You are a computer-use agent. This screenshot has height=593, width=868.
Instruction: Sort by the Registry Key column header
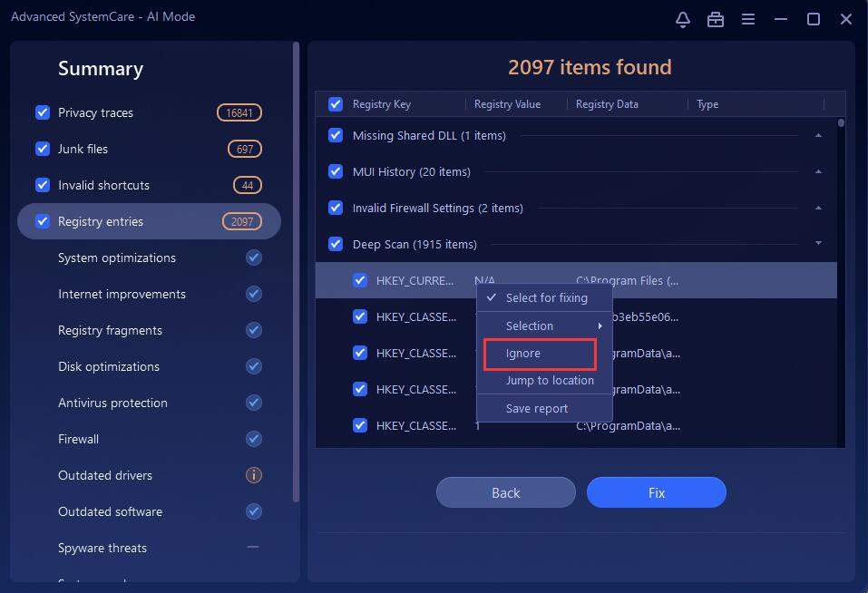point(382,104)
